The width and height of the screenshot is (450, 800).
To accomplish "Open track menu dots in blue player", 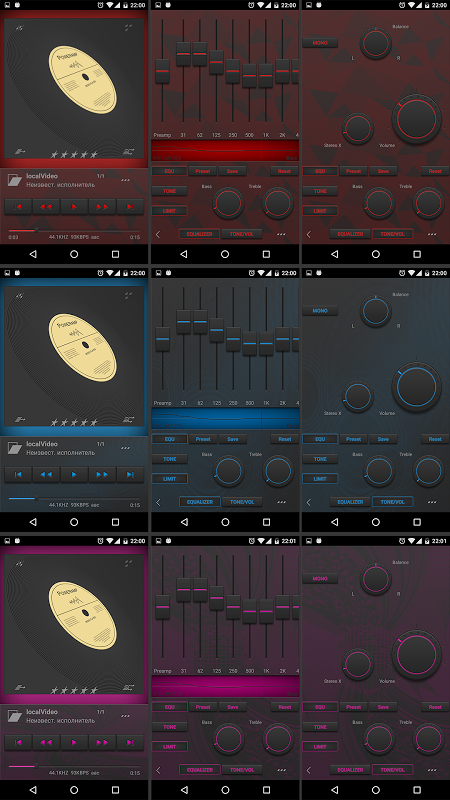I will [126, 448].
